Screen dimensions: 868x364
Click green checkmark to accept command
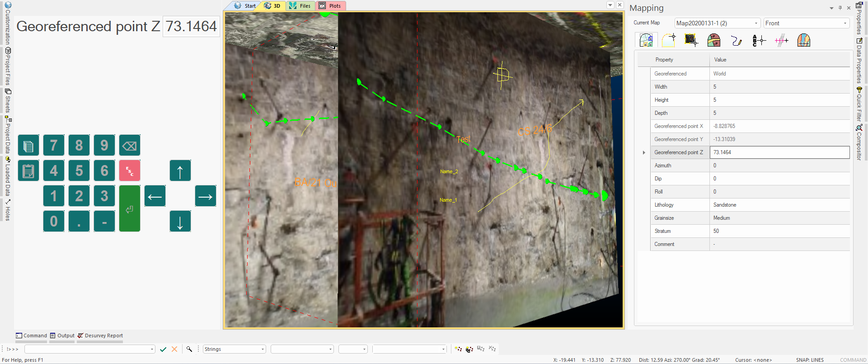point(163,349)
